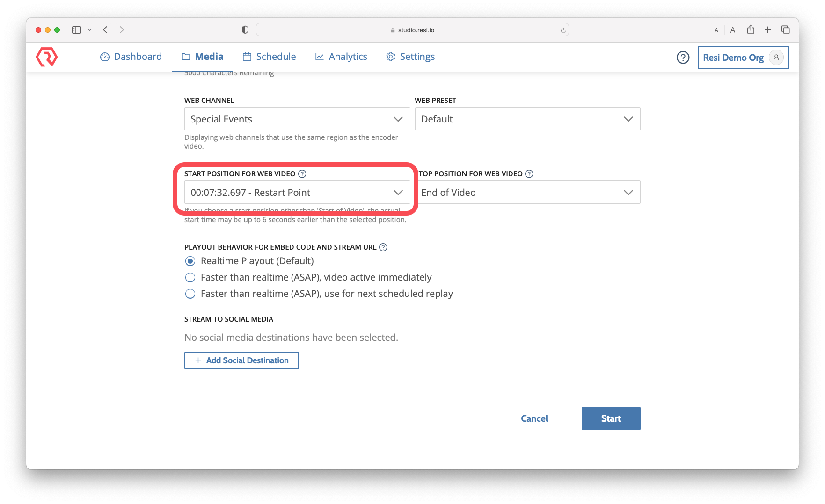Viewport: 825px width, 504px height.
Task: Open the Start Position for Web Video dropdown
Action: [x=297, y=192]
